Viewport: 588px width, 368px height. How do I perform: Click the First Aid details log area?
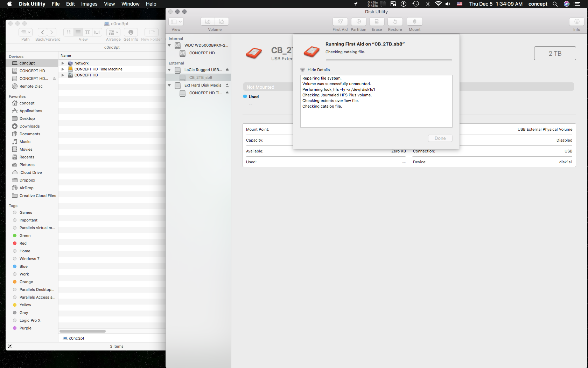coord(376,101)
